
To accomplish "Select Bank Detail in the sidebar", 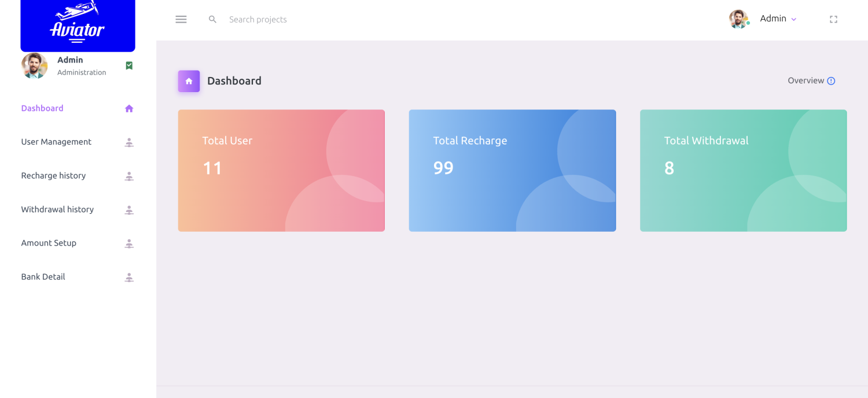I will point(43,276).
